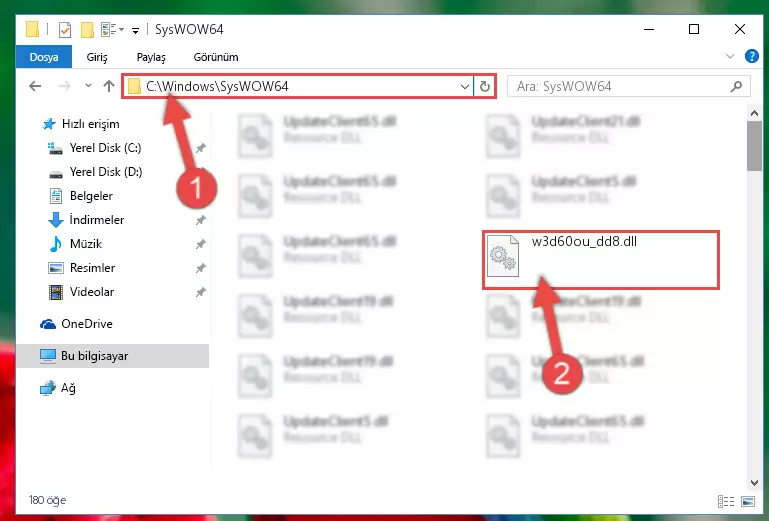The height and width of the screenshot is (521, 769).
Task: Open Yerel Disk (C:) in sidebar
Action: coord(105,148)
